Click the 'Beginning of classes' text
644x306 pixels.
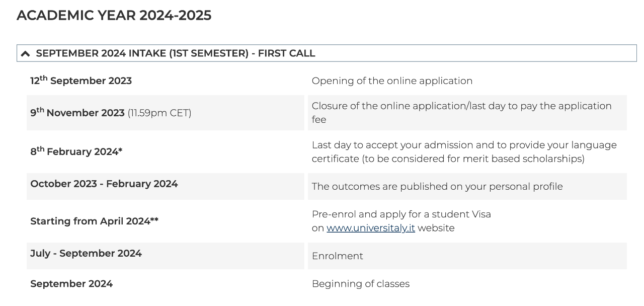coord(361,284)
